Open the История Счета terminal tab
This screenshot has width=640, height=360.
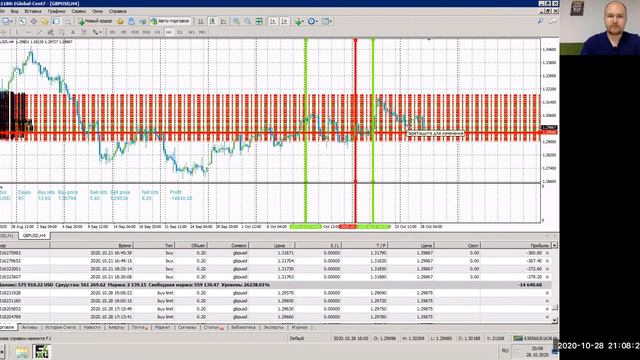[x=60, y=327]
